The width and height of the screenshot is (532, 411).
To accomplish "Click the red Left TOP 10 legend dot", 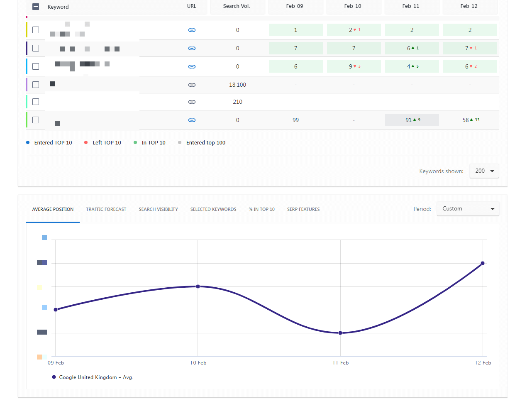I will 86,142.
